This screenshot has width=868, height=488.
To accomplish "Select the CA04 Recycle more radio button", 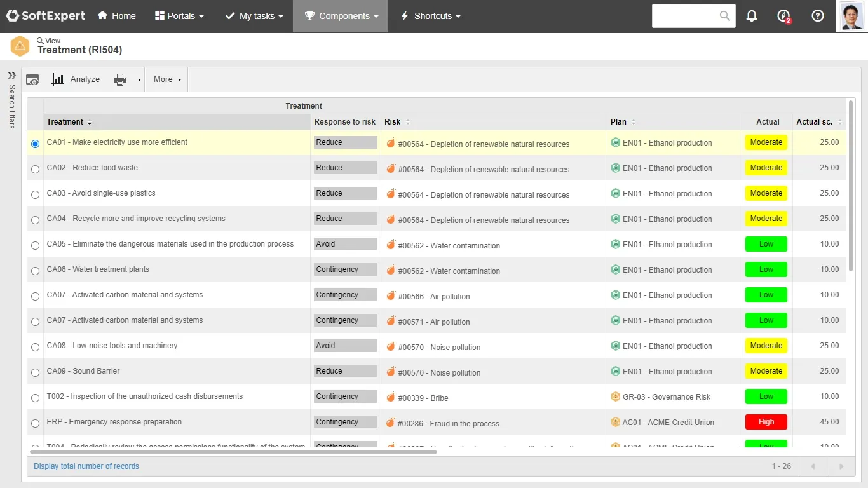I will pos(35,220).
